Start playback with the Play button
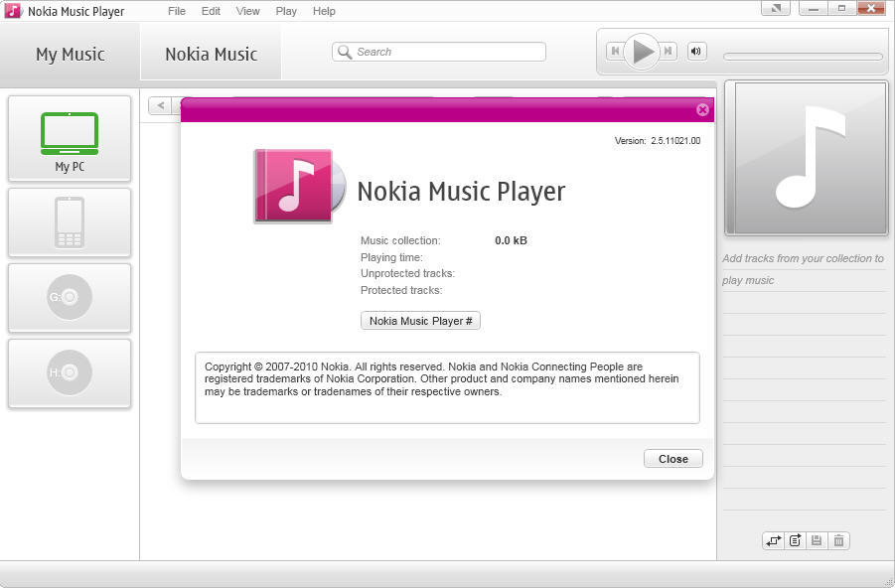Screen dimensions: 895x588 tap(642, 52)
